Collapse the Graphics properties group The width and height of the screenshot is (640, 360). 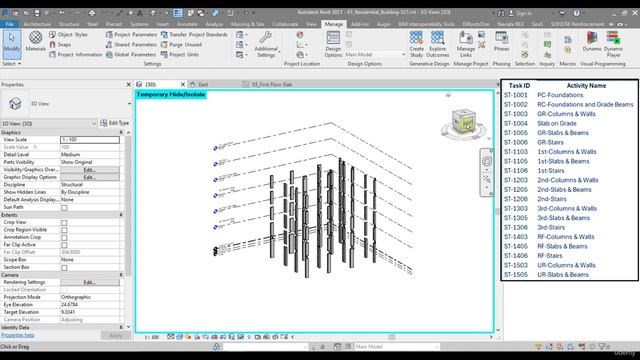(x=121, y=133)
